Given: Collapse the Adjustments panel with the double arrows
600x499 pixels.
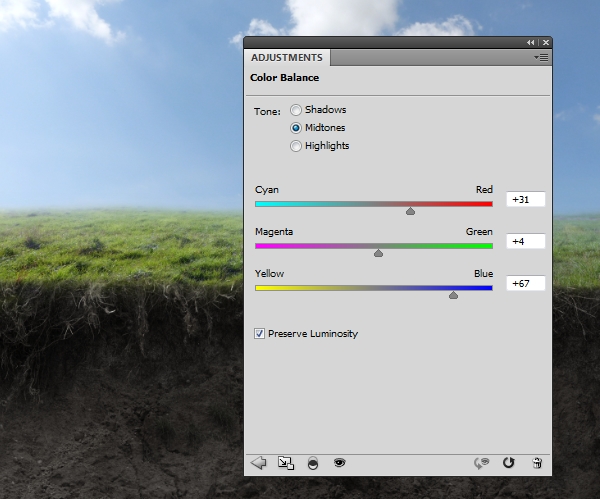Looking at the screenshot, I should pyautogui.click(x=530, y=42).
